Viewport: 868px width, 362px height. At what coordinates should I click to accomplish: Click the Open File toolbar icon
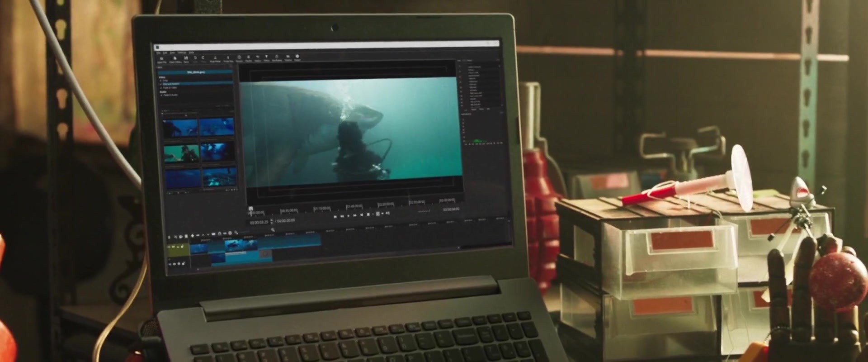(161, 59)
